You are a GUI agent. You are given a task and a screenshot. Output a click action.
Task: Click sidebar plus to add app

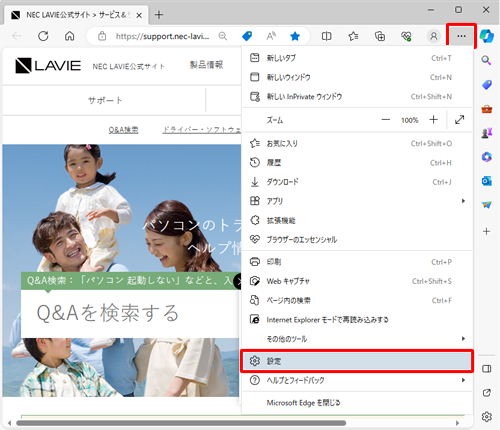487,231
